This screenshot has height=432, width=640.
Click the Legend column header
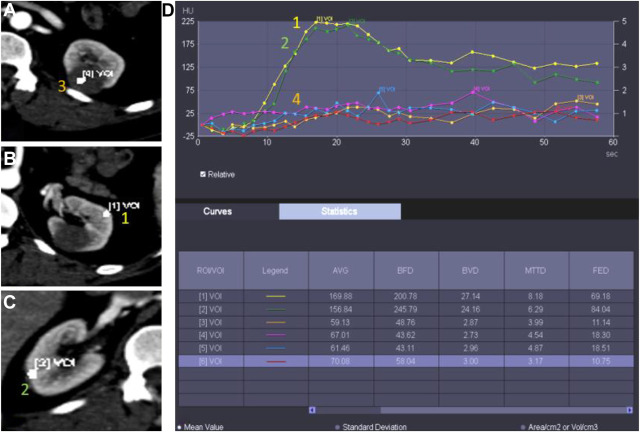[276, 270]
